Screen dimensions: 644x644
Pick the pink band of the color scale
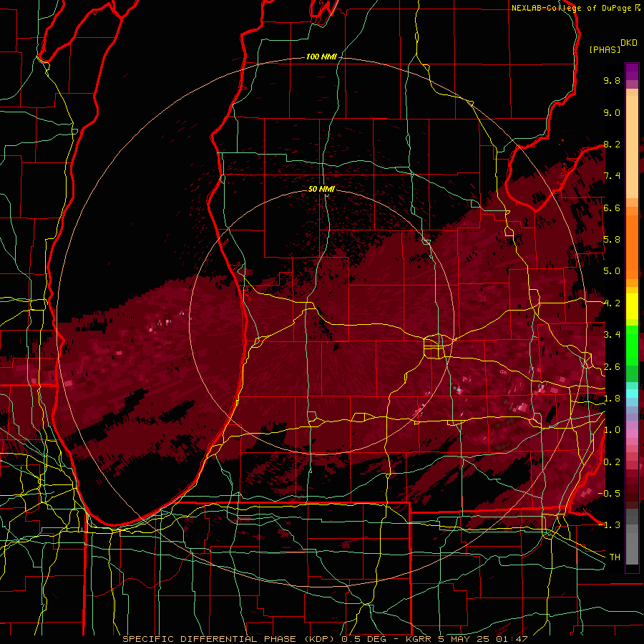[632, 434]
